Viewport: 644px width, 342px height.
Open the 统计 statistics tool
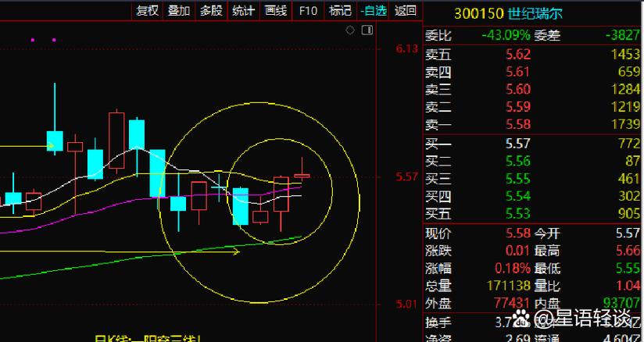click(243, 10)
